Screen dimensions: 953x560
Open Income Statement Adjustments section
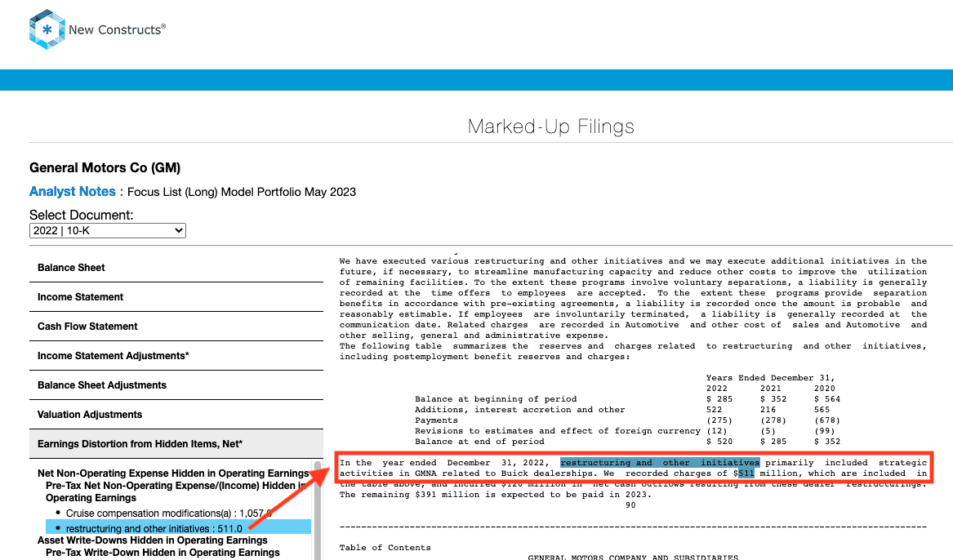(x=176, y=356)
